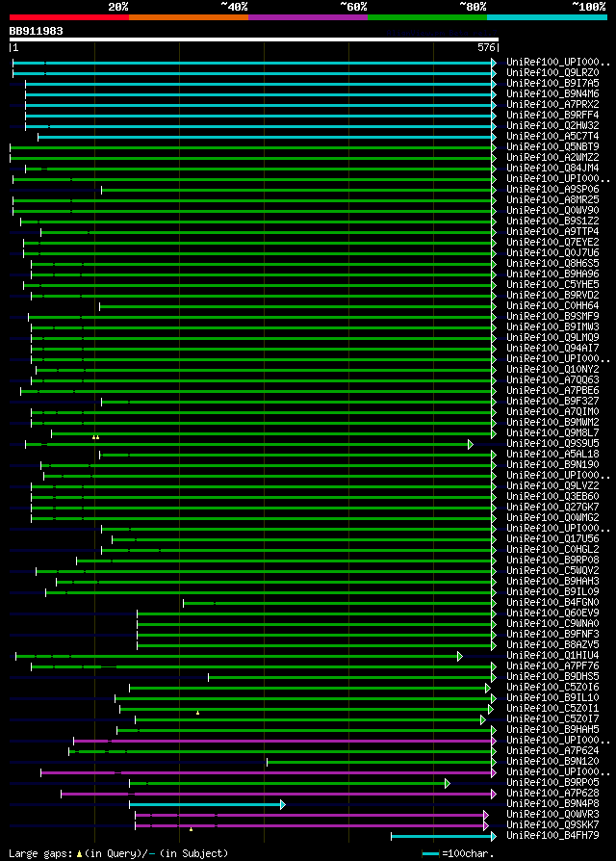Viewport: 616px width, 861px height.
Task: Select the UniRef100_Q7EYE2 label
Action: pos(552,242)
